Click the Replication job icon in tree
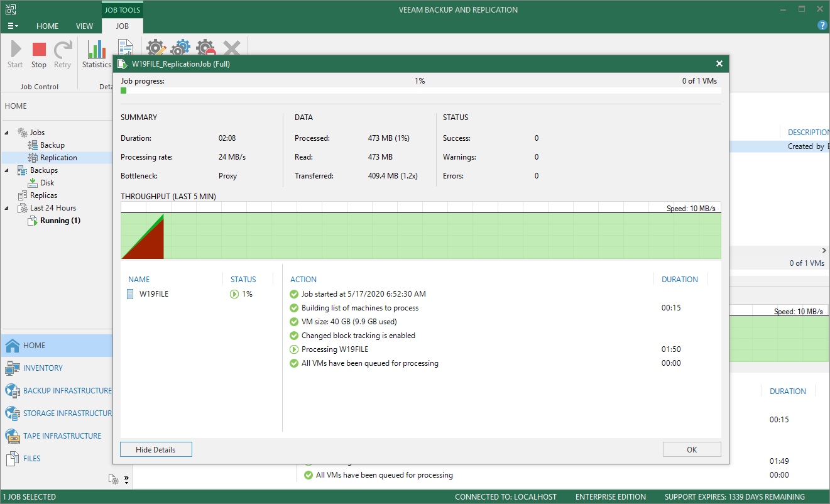The image size is (830, 504). [33, 158]
